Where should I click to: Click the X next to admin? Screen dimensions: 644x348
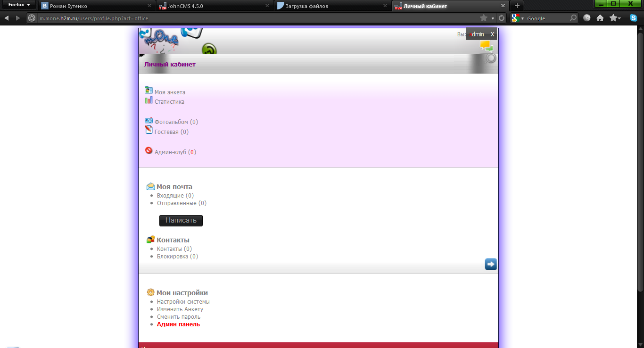[492, 34]
